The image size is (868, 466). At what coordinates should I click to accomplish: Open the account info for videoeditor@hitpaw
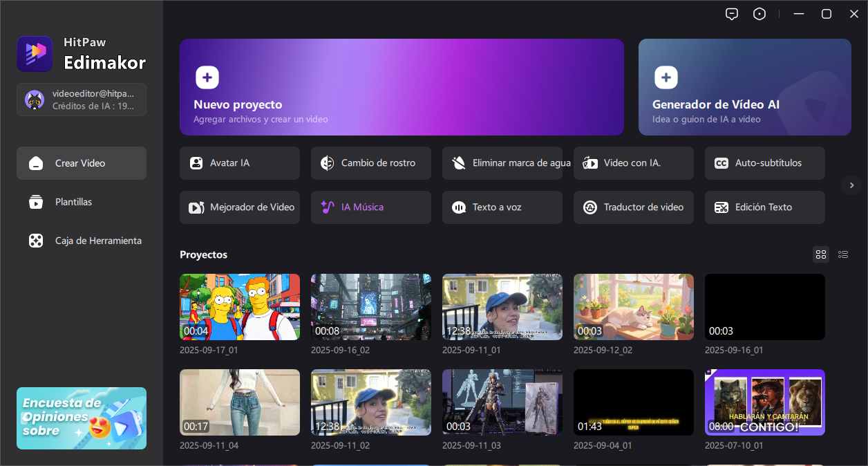point(82,100)
